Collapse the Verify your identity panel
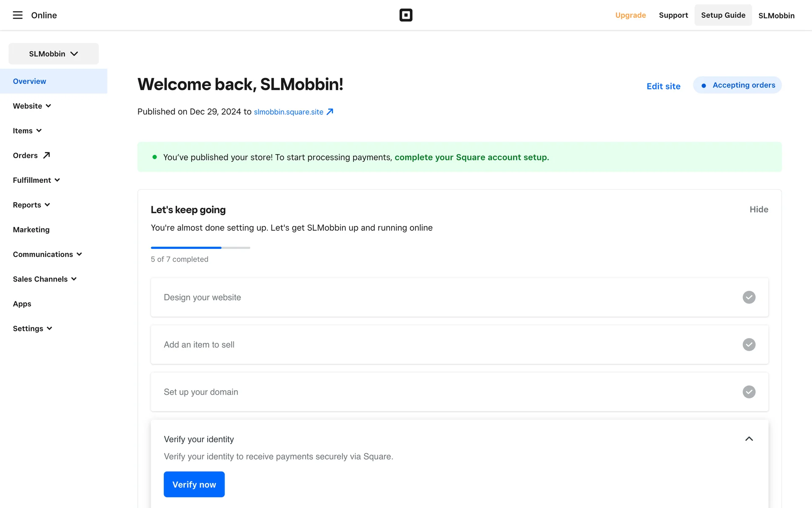Screen dimensions: 812x508 [749, 439]
